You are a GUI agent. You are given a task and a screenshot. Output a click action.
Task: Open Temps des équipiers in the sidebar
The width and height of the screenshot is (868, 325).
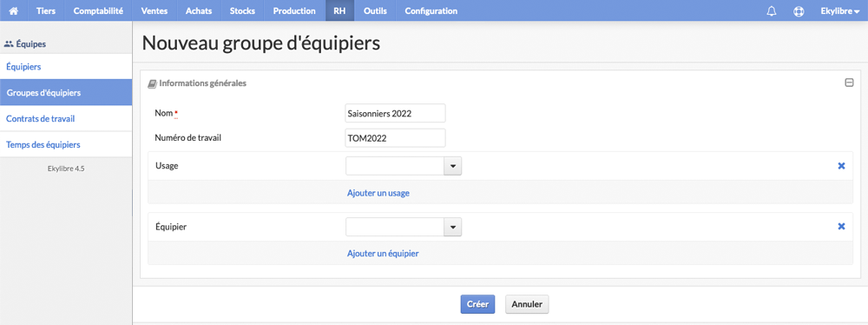(x=66, y=145)
